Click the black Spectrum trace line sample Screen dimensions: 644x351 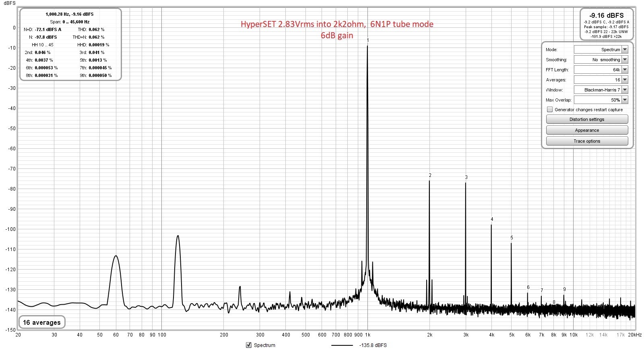click(342, 345)
